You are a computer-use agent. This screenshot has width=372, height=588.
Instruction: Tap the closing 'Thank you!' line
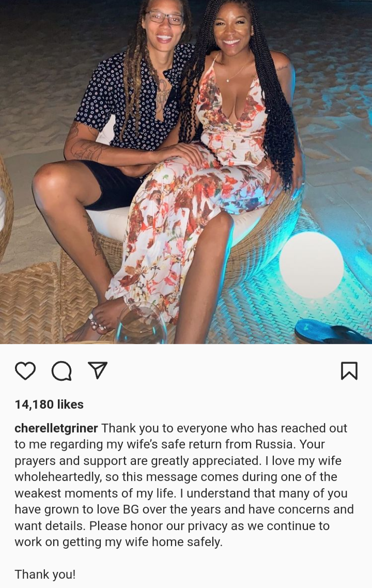coord(45,574)
